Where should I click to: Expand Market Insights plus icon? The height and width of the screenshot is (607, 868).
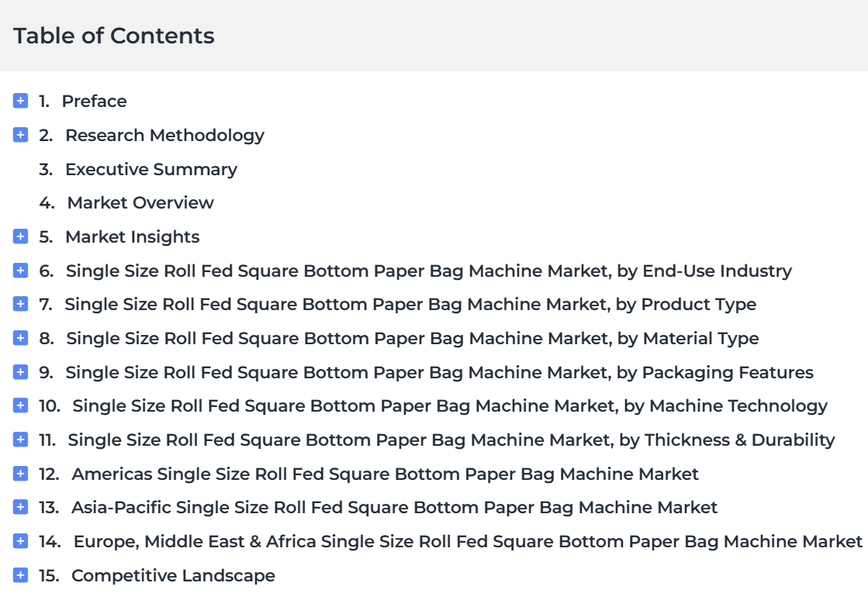click(x=20, y=236)
